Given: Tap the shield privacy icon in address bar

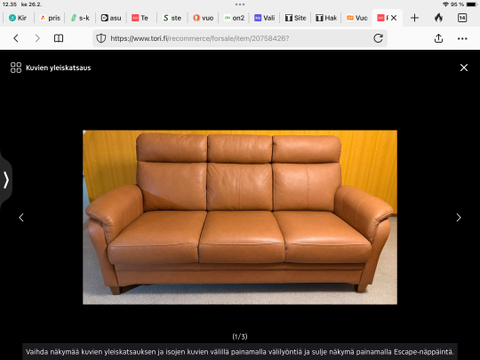Looking at the screenshot, I should click(101, 38).
